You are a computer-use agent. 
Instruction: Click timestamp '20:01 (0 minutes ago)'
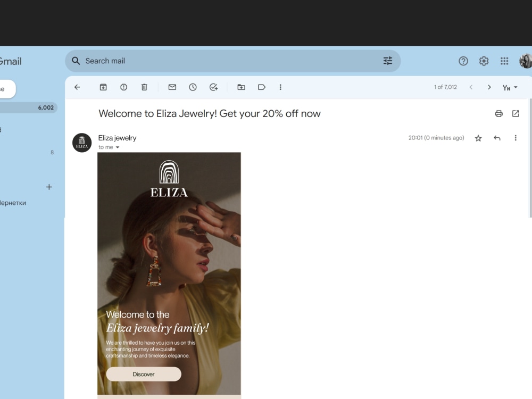pos(436,138)
